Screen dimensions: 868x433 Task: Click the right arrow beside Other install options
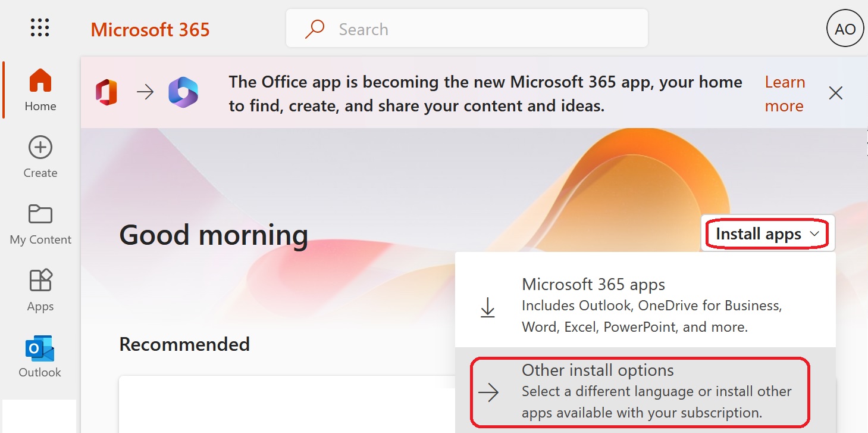488,392
